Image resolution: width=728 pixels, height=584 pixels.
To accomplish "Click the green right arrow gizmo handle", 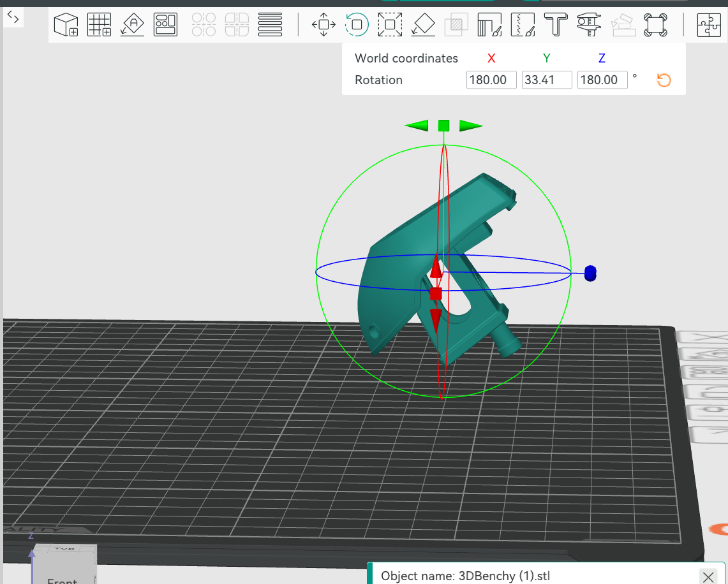I will [471, 126].
